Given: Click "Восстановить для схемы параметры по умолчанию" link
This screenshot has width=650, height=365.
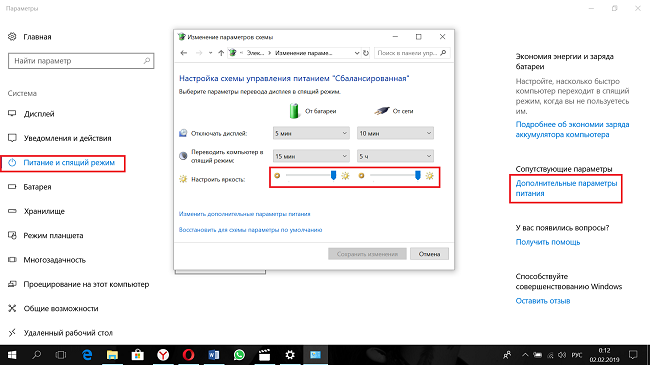Looking at the screenshot, I should pyautogui.click(x=250, y=230).
